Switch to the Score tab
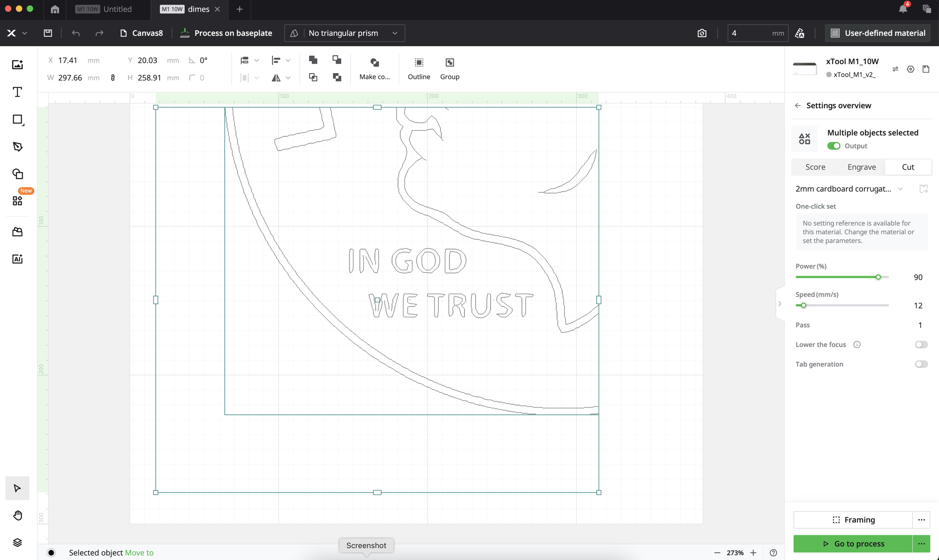The height and width of the screenshot is (560, 939). click(x=815, y=167)
